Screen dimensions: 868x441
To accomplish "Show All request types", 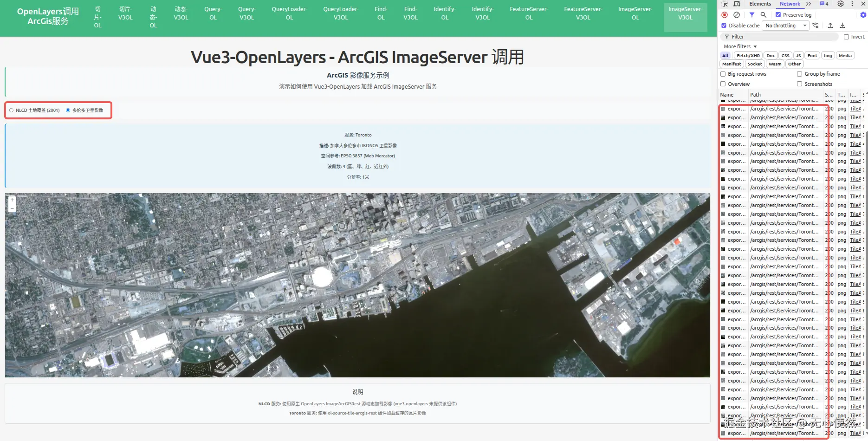I will point(725,56).
